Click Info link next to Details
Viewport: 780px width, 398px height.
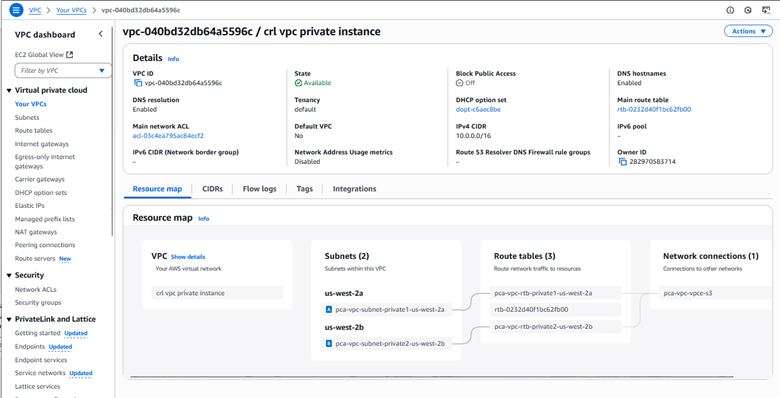click(x=173, y=59)
